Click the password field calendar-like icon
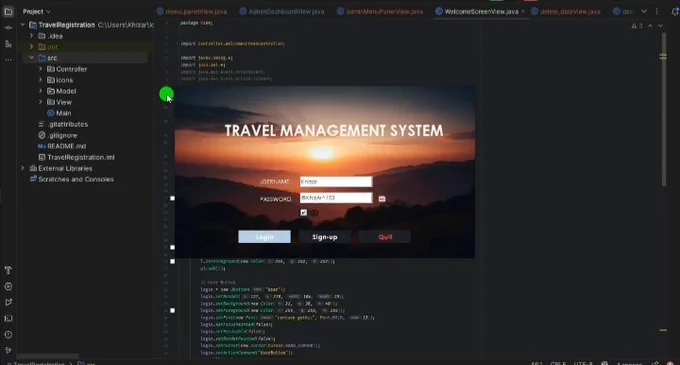This screenshot has height=365, width=680. [382, 199]
